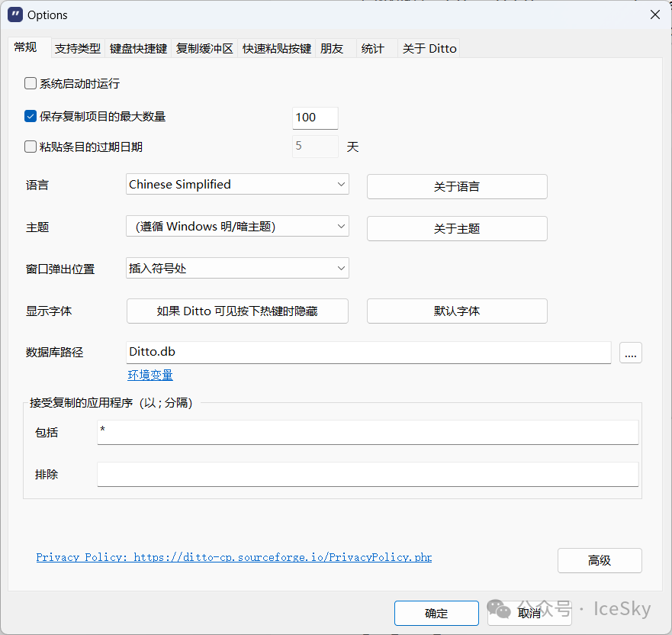Expand the 主题 theme dropdown
This screenshot has height=635, width=672.
237,226
